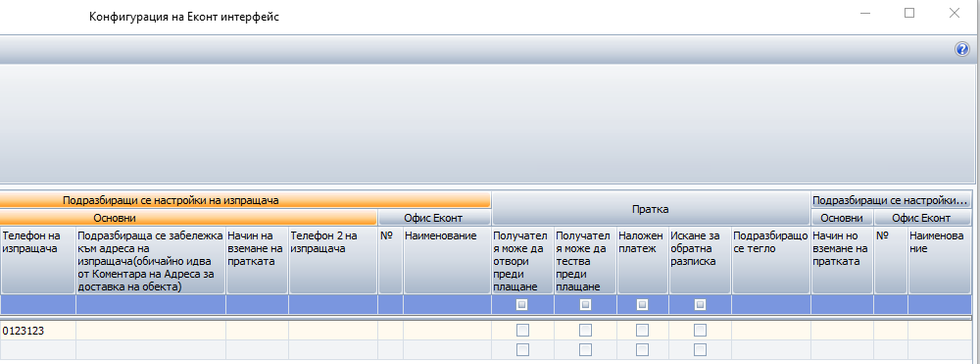Enable Искане за обратна разписка on 0123123 row

pyautogui.click(x=700, y=330)
